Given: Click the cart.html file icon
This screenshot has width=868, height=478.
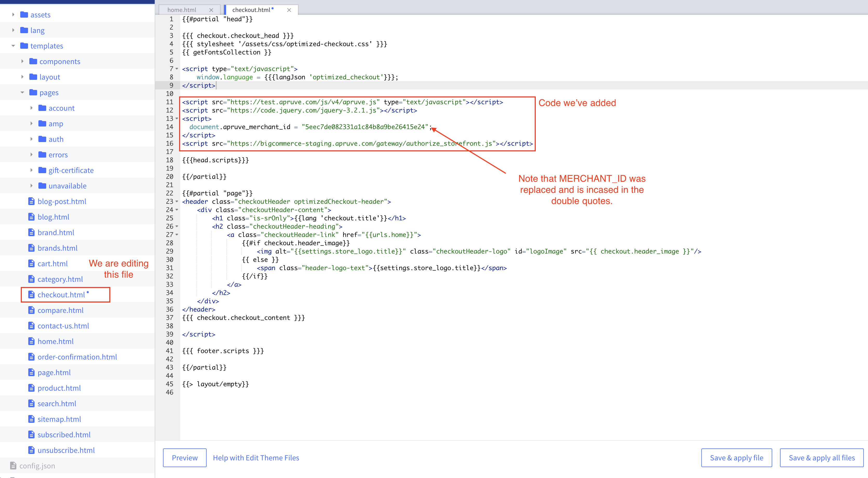Looking at the screenshot, I should point(31,264).
